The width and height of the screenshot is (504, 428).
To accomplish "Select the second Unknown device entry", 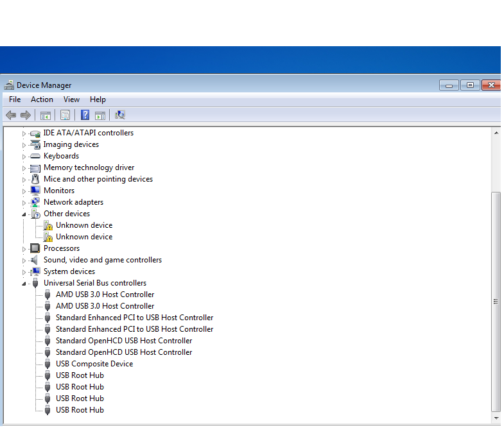I will click(x=84, y=237).
